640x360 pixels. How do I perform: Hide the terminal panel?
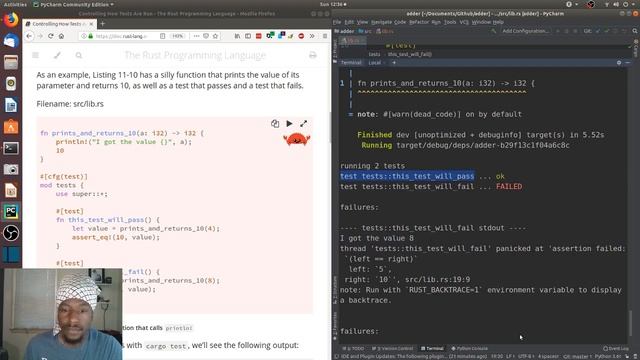pos(628,63)
